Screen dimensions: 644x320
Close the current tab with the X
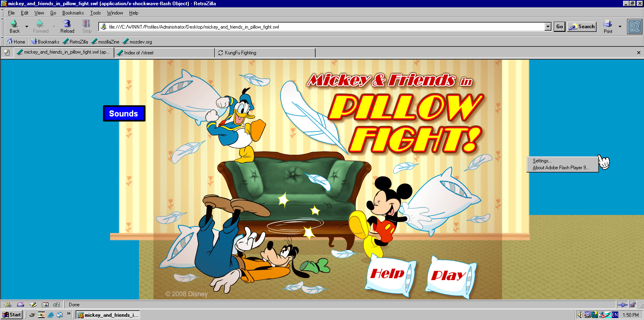(x=638, y=52)
